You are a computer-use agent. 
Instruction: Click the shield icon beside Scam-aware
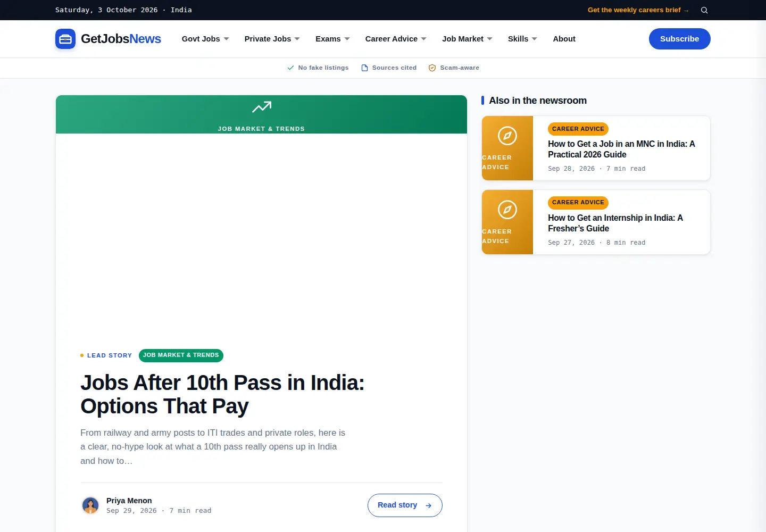click(432, 68)
